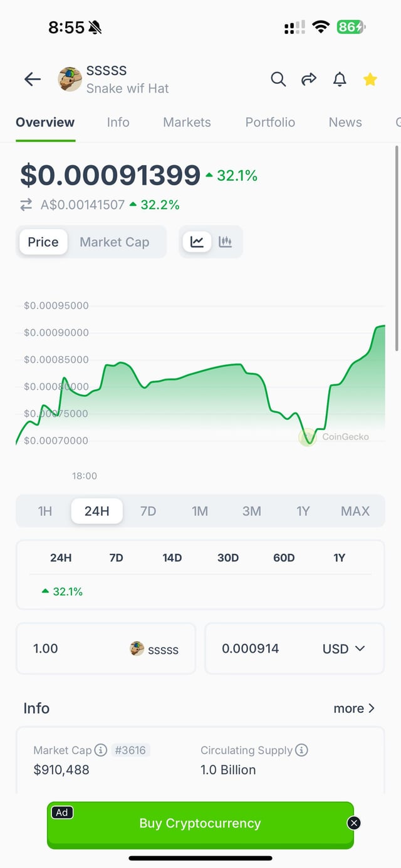Tap the currency swap arrows icon
The width and height of the screenshot is (401, 868).
[26, 205]
